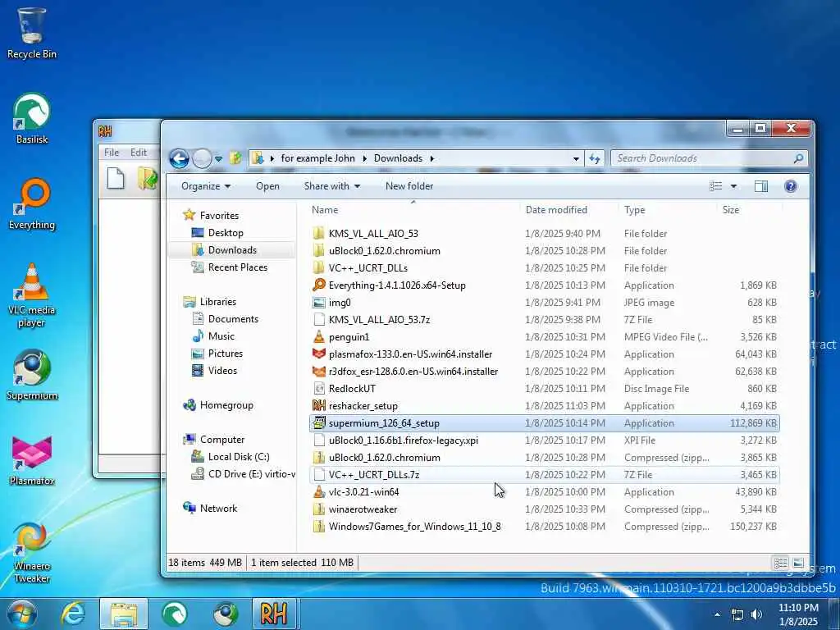The height and width of the screenshot is (630, 840).
Task: Select CD Drive (E:) virtio in sidebar
Action: pos(251,474)
